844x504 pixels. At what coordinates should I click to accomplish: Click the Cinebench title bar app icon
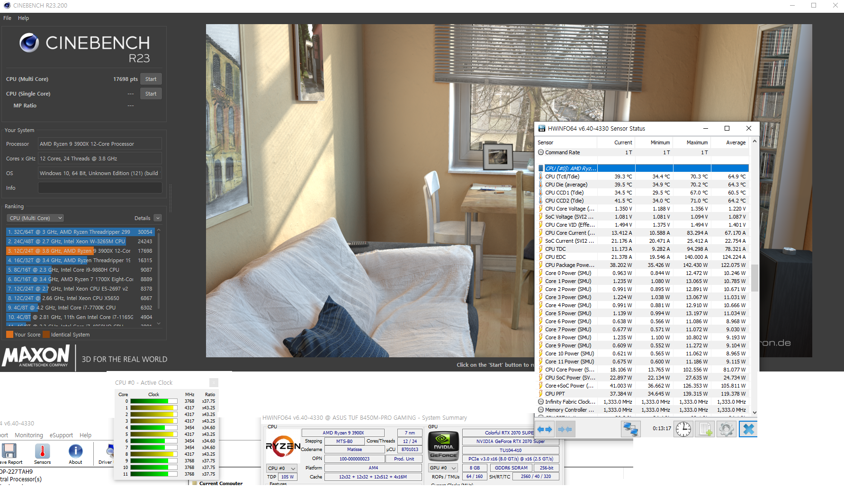pos(6,6)
